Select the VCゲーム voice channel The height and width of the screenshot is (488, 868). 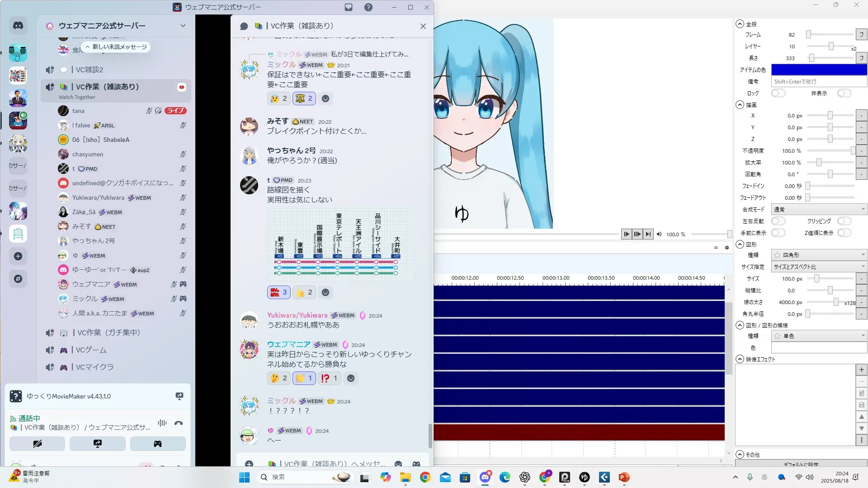point(91,350)
